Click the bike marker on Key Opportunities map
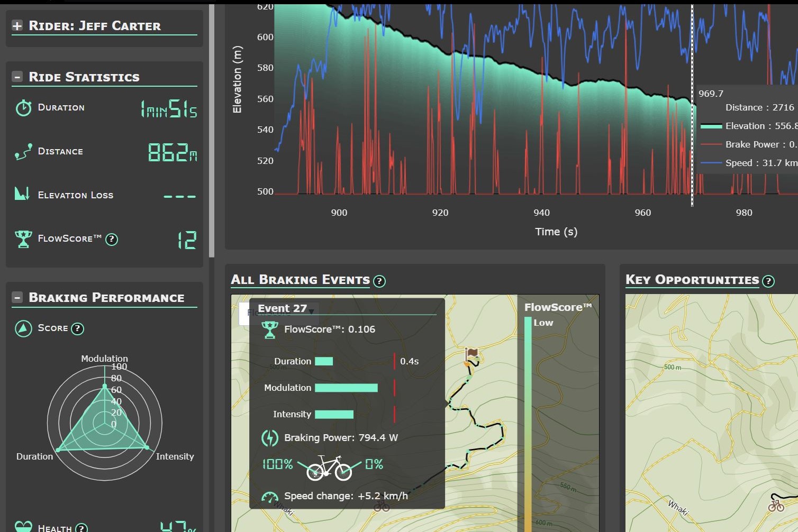This screenshot has height=532, width=798. coord(776,506)
